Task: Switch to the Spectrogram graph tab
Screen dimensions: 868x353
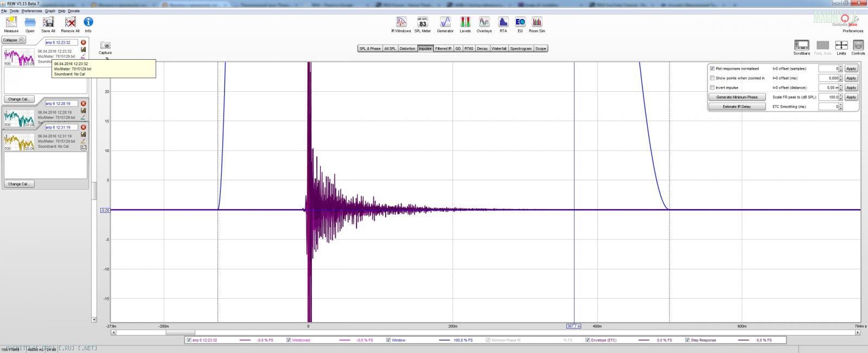Action: click(x=521, y=48)
